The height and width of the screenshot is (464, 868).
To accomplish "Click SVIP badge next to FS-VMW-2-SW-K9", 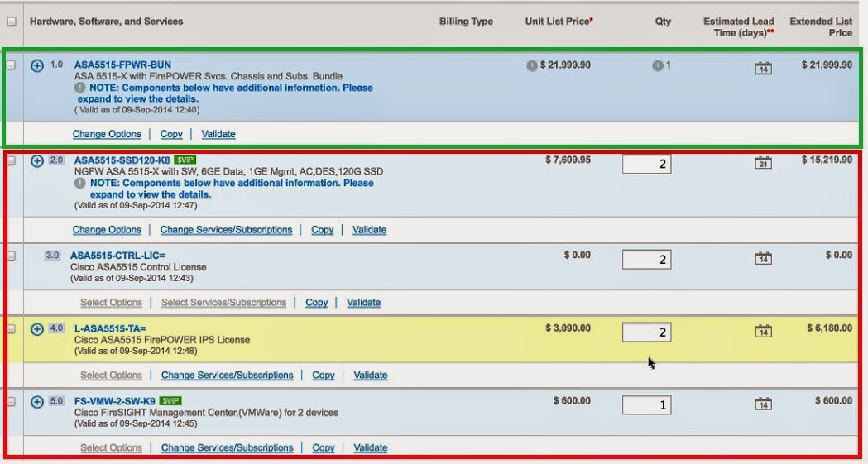I will click(x=170, y=400).
